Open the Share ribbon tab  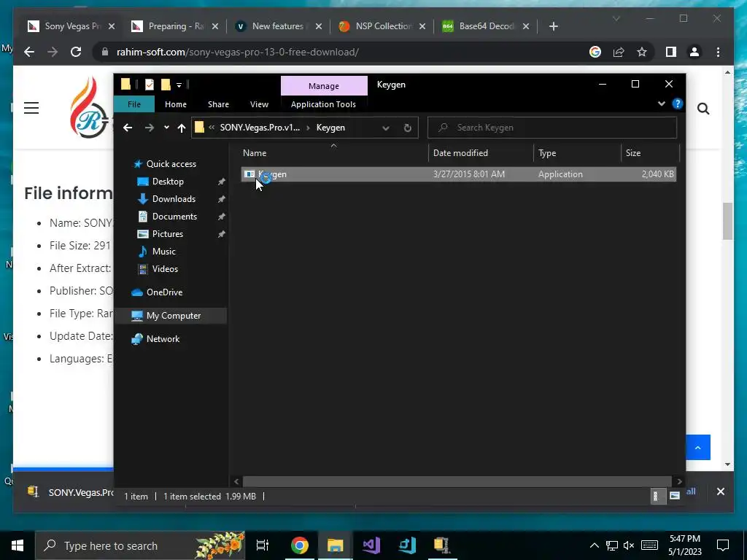218,104
